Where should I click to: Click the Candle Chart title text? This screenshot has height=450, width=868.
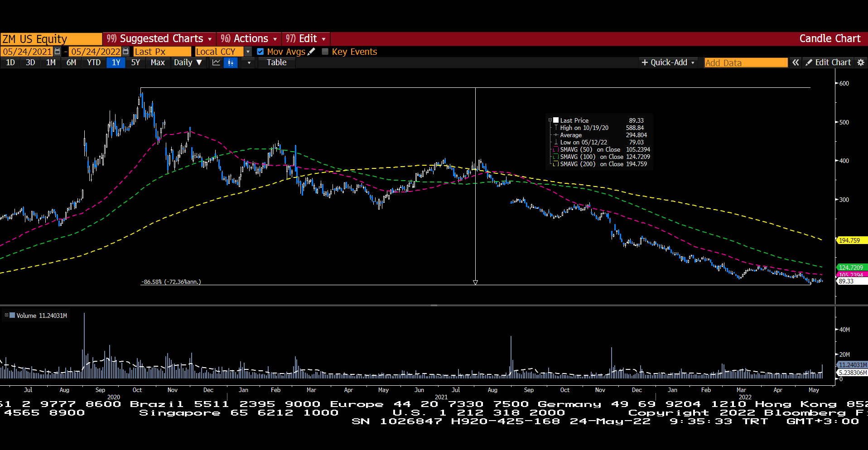coord(829,38)
